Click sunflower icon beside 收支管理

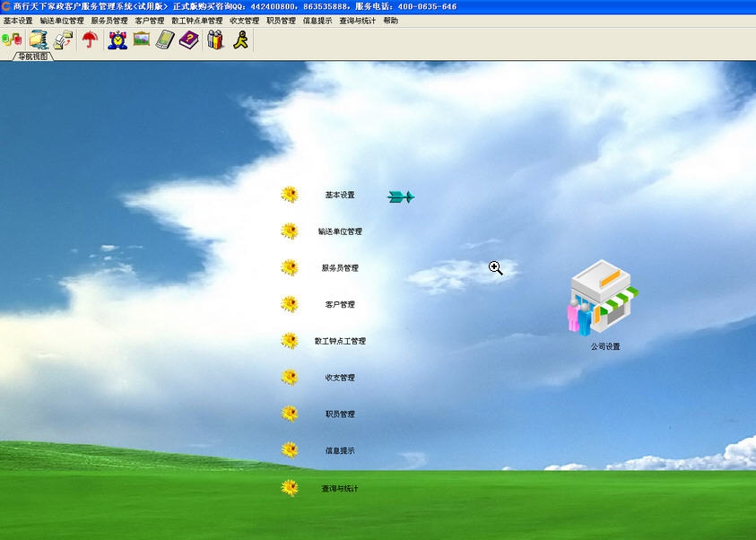pyautogui.click(x=290, y=377)
